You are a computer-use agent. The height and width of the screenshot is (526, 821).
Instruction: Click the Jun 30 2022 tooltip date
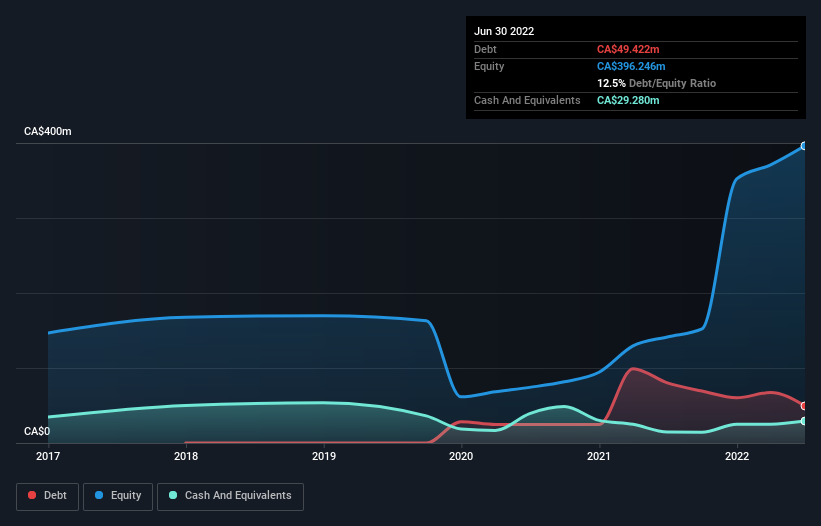[x=504, y=31]
